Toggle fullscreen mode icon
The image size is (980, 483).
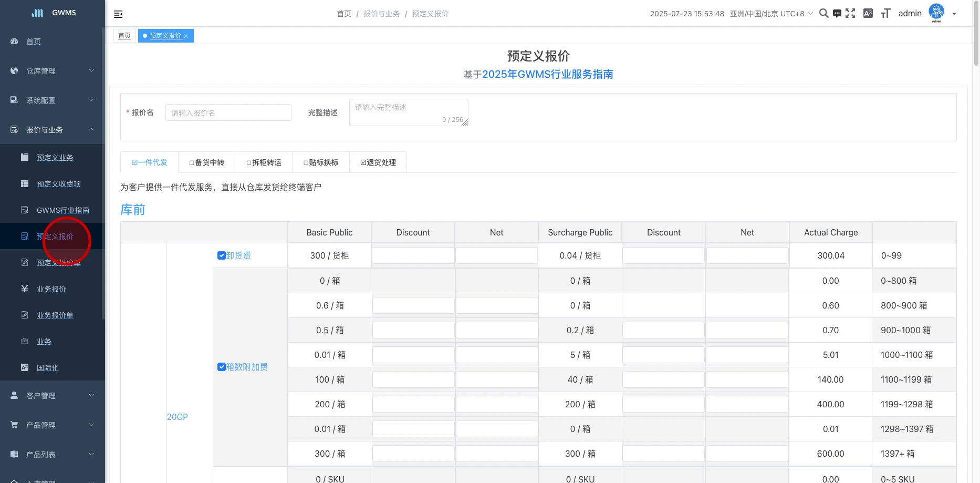click(850, 14)
